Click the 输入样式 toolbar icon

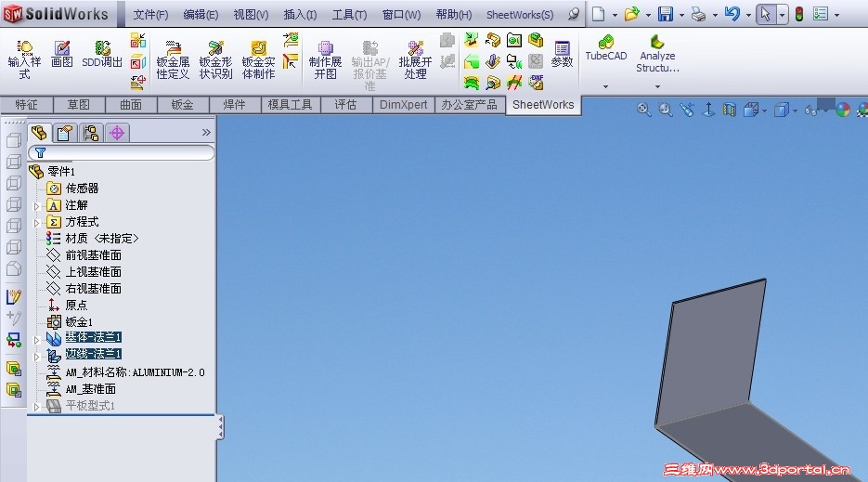point(24,59)
